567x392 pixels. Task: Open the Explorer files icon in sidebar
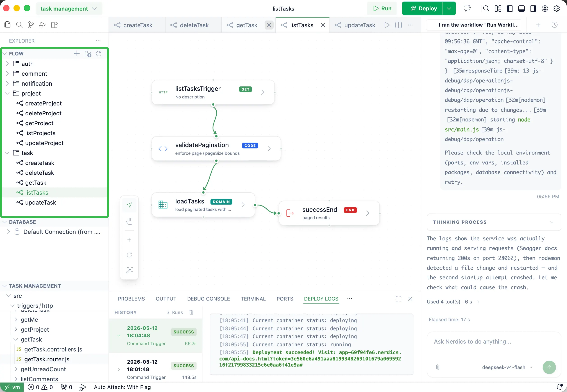coord(7,25)
